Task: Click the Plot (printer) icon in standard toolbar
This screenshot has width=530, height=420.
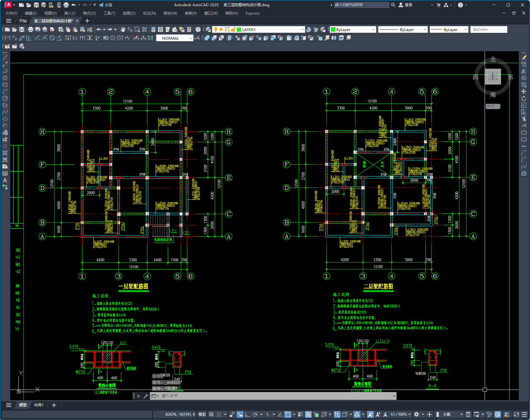Action: click(30, 29)
